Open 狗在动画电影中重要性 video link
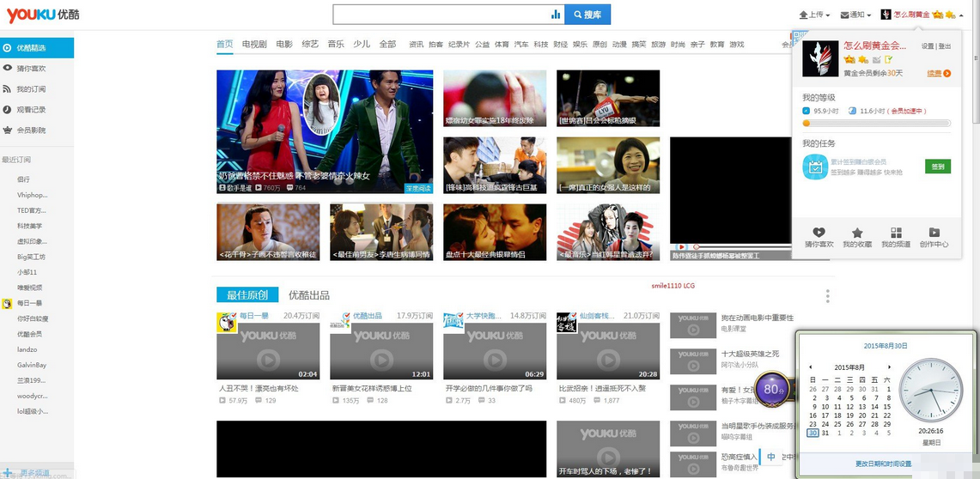The height and width of the screenshot is (479, 980). (x=758, y=318)
